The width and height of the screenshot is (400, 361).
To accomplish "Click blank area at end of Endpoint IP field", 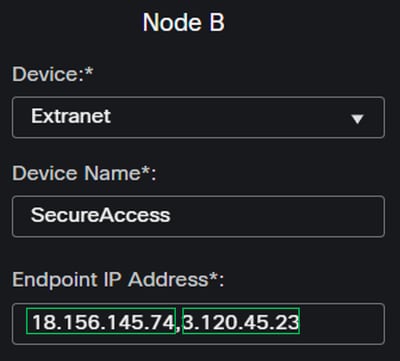I will coord(340,324).
